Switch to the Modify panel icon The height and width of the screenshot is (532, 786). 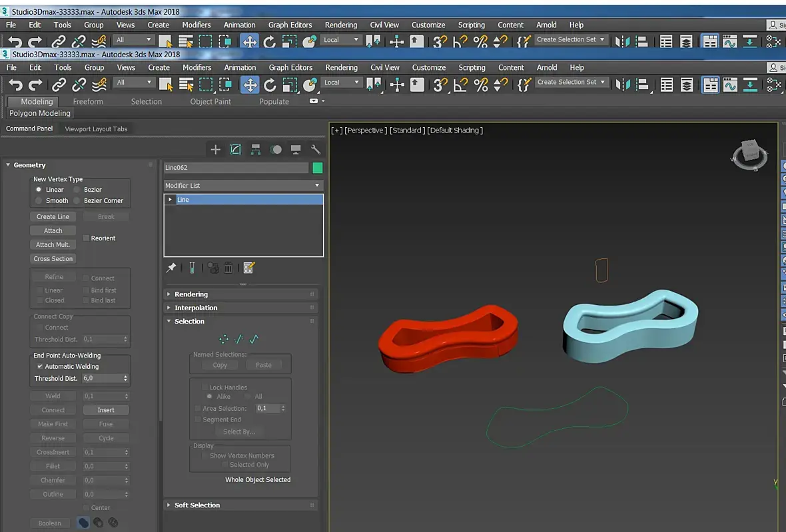(x=235, y=150)
